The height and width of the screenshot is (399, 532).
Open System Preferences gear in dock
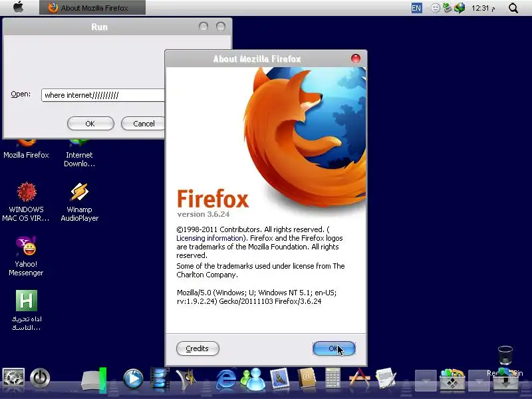click(13, 378)
